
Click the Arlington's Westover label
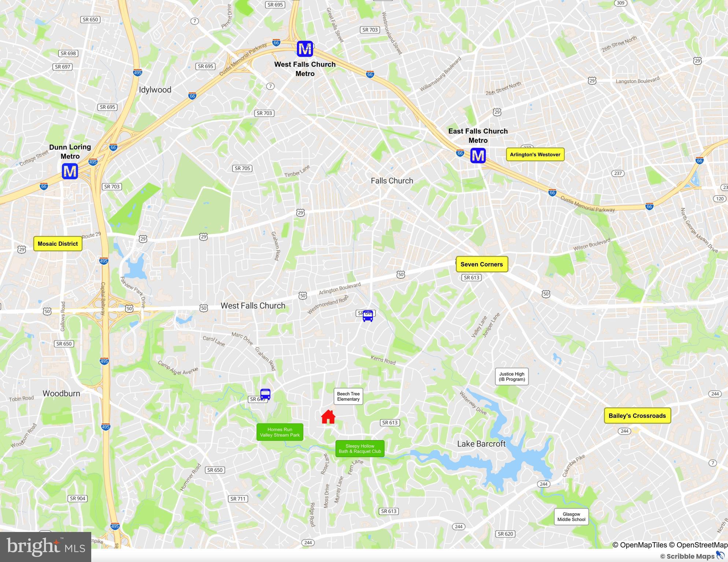[x=535, y=155]
